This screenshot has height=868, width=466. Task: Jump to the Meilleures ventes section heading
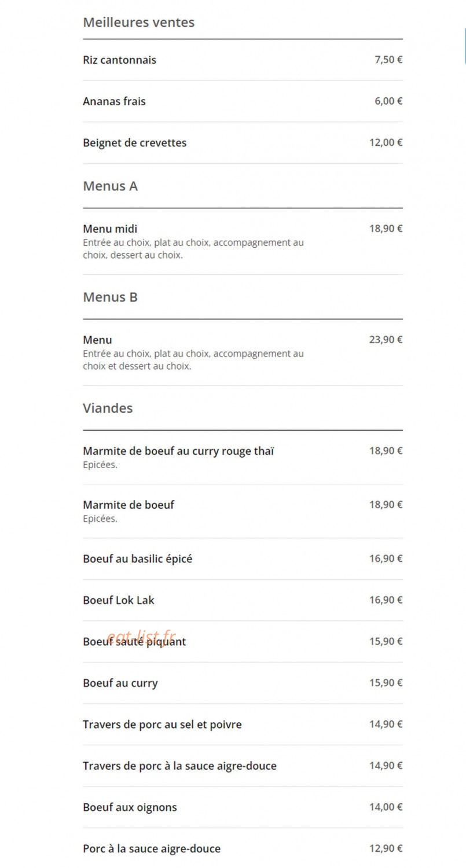pos(139,23)
